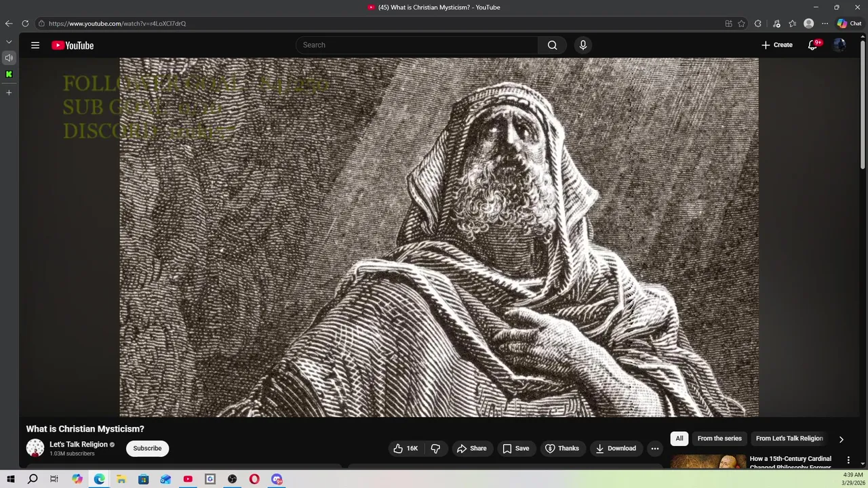Open Let's Talk Religion channel name
The width and height of the screenshot is (868, 488).
[x=79, y=445]
